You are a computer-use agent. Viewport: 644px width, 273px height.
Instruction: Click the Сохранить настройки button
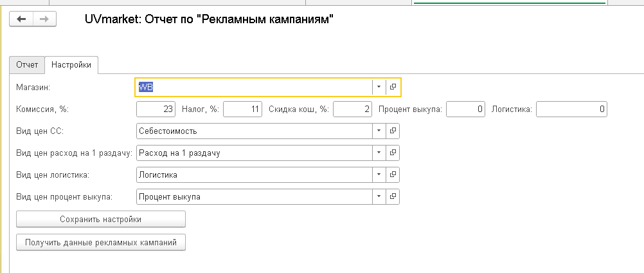[101, 219]
